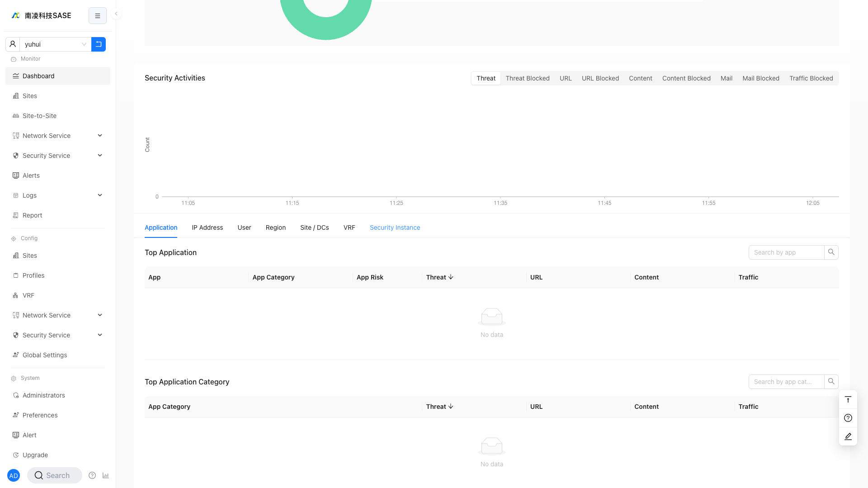Image resolution: width=868 pixels, height=488 pixels.
Task: Go to the Site-to-Site page
Action: [58, 116]
